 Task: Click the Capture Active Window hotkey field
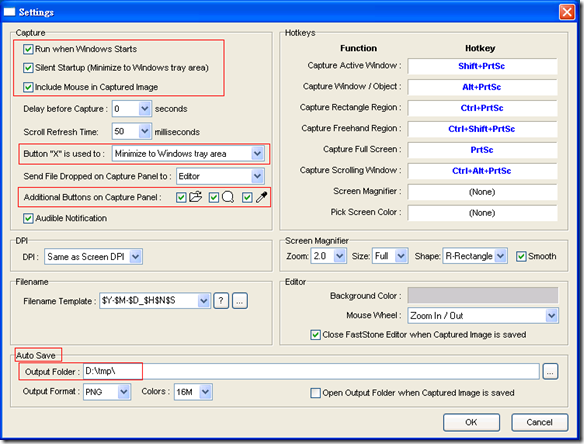click(x=482, y=66)
